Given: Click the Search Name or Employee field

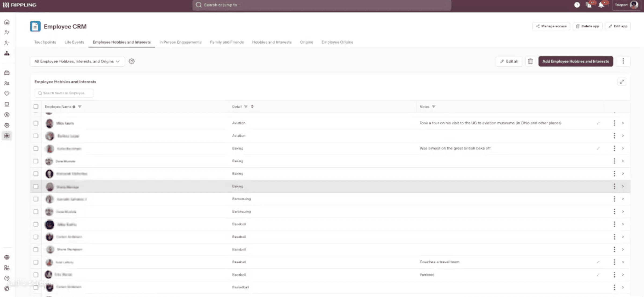Looking at the screenshot, I should tap(64, 93).
